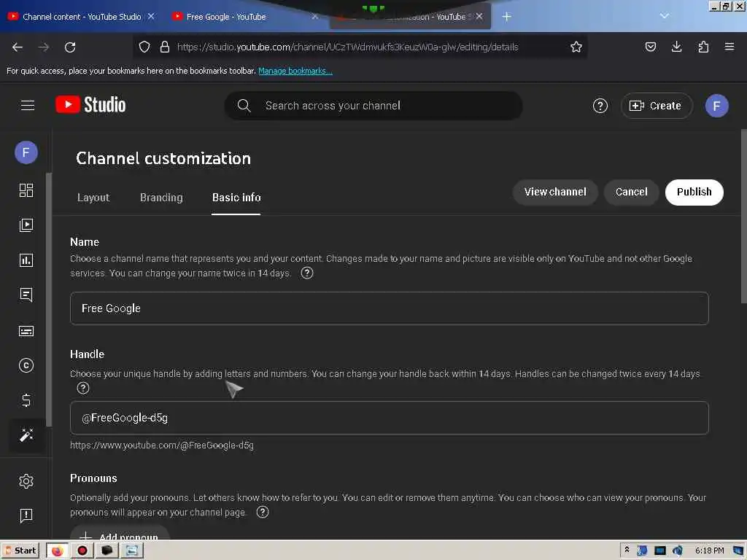Screen dimensions: 747x560
Task: Click the Publish button
Action: coord(694,192)
